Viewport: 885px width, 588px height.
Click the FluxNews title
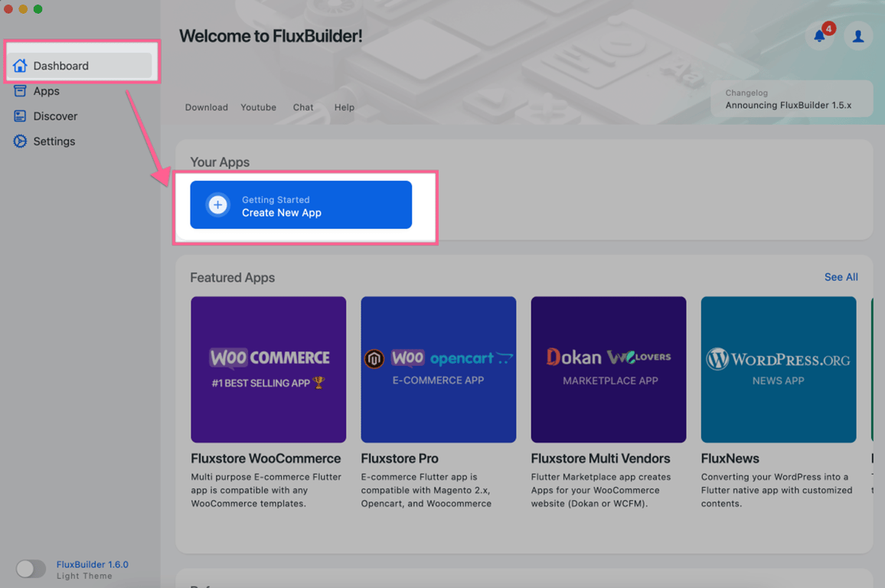click(730, 459)
